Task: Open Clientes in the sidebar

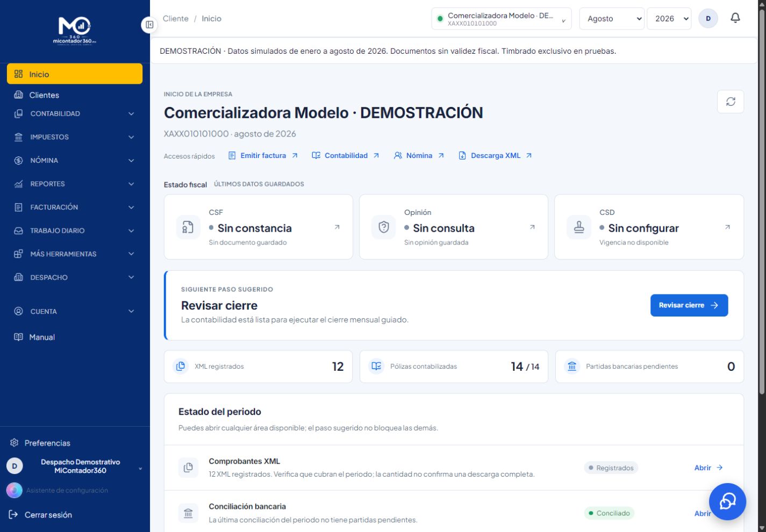Action: (75, 95)
